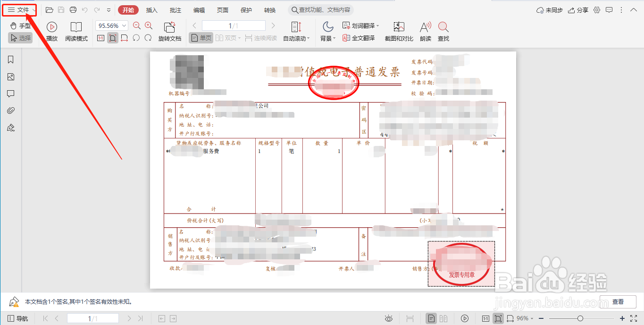Click the 朗读 read aloud icon

(426, 32)
